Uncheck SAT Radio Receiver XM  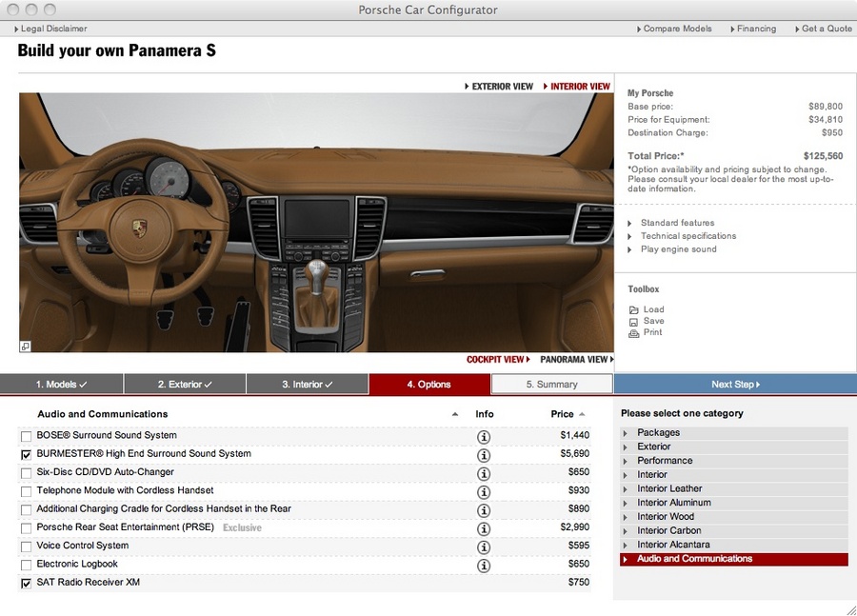coord(26,584)
